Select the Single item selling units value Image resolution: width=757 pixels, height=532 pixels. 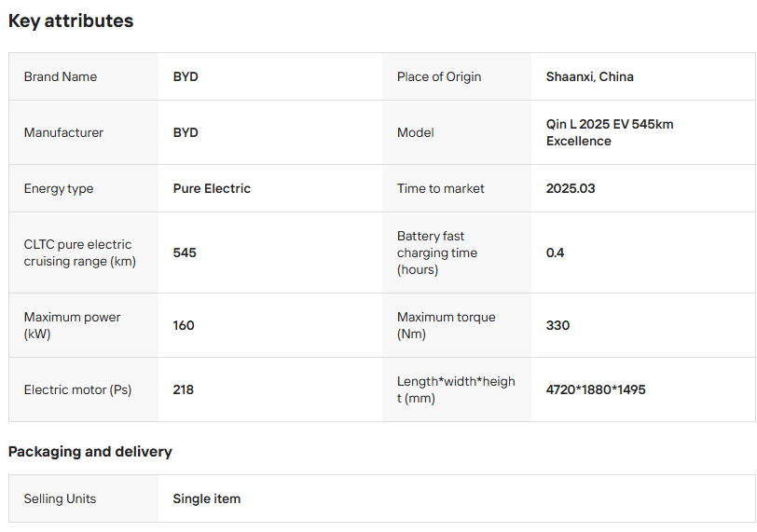click(206, 498)
